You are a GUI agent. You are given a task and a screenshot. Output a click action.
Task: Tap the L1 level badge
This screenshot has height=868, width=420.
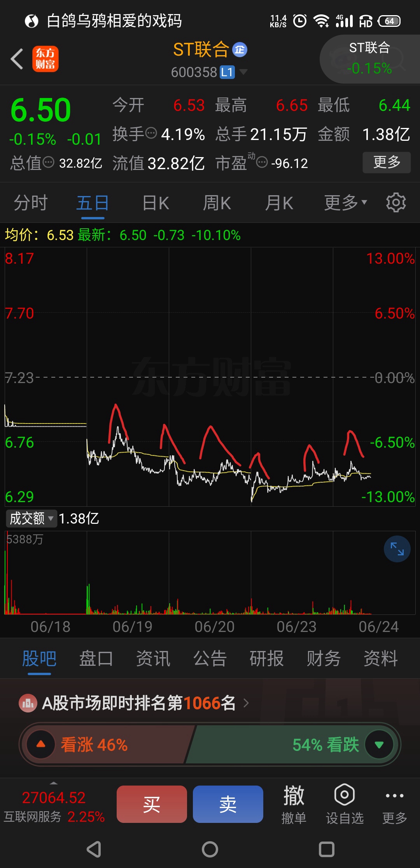point(227,72)
